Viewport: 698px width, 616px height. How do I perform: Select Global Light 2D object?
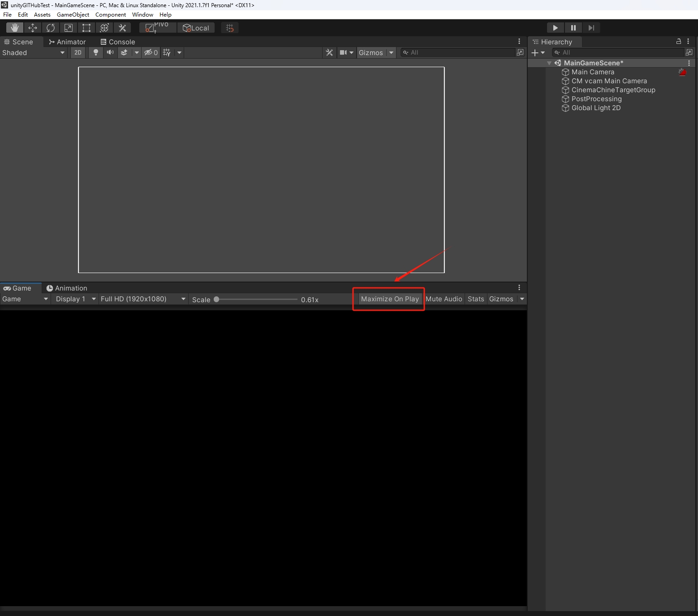click(596, 108)
